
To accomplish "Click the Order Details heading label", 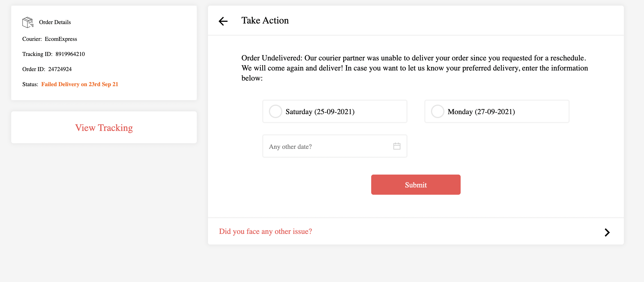I will click(x=55, y=22).
